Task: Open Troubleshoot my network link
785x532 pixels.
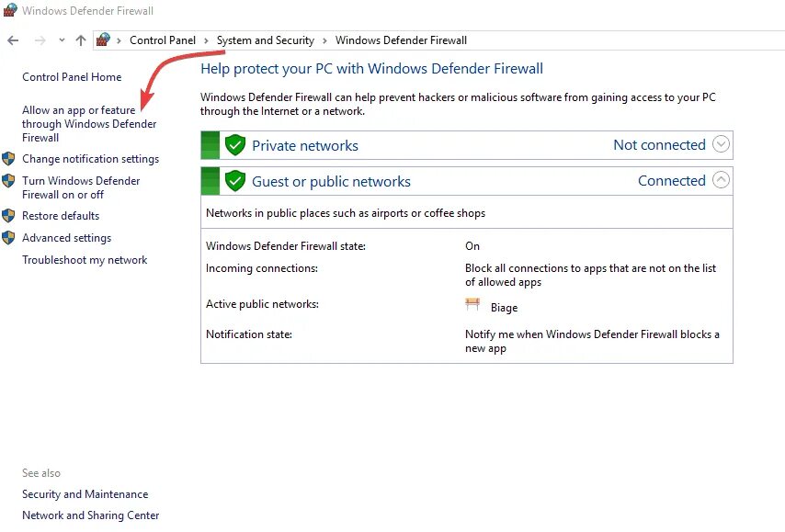Action: coord(85,260)
